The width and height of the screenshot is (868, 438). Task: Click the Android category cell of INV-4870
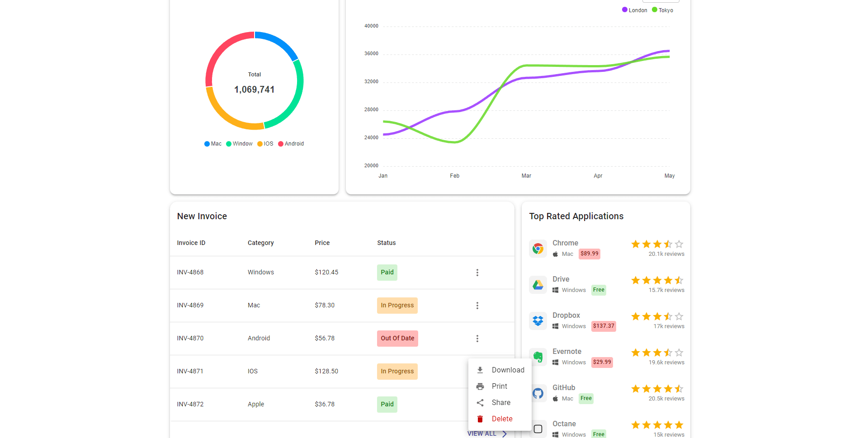(259, 339)
